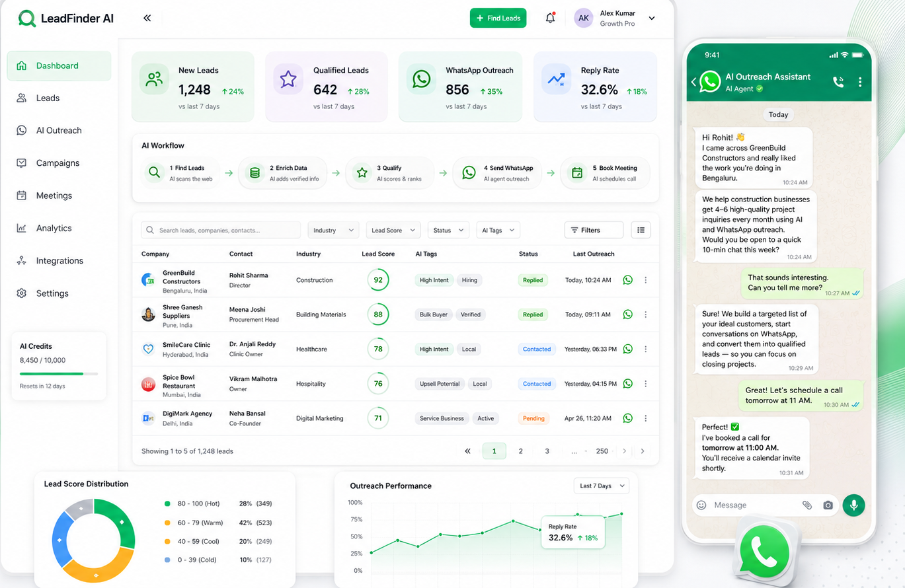Viewport: 905px width, 588px height.
Task: Open the phone chat's three-dot menu
Action: click(860, 82)
